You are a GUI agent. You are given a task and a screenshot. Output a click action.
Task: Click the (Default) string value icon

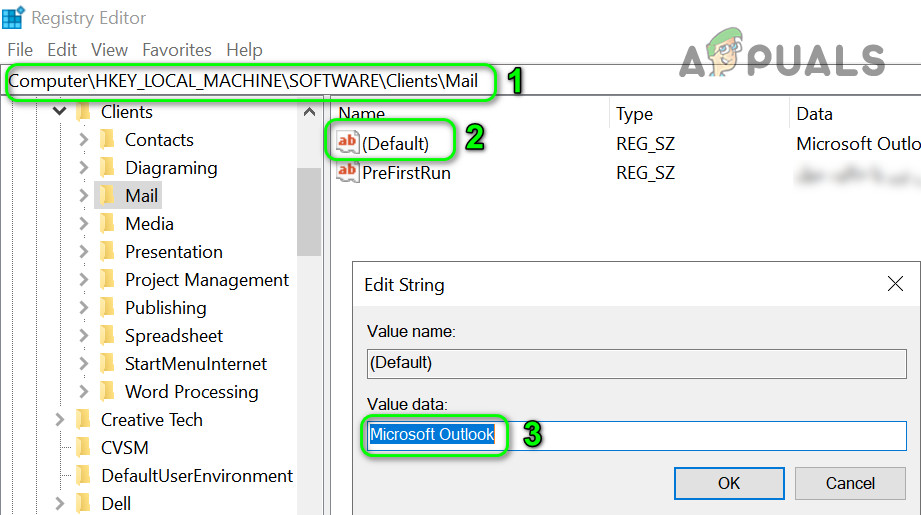[x=348, y=143]
